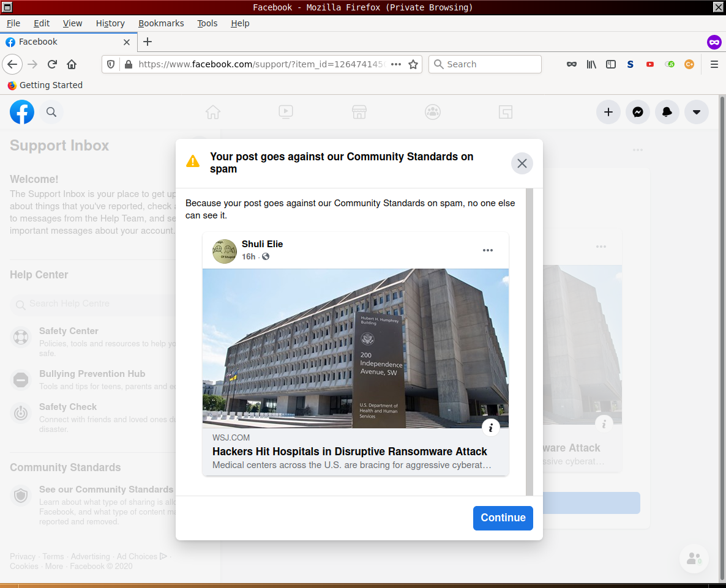Open Facebook search magnifier icon

pos(51,112)
